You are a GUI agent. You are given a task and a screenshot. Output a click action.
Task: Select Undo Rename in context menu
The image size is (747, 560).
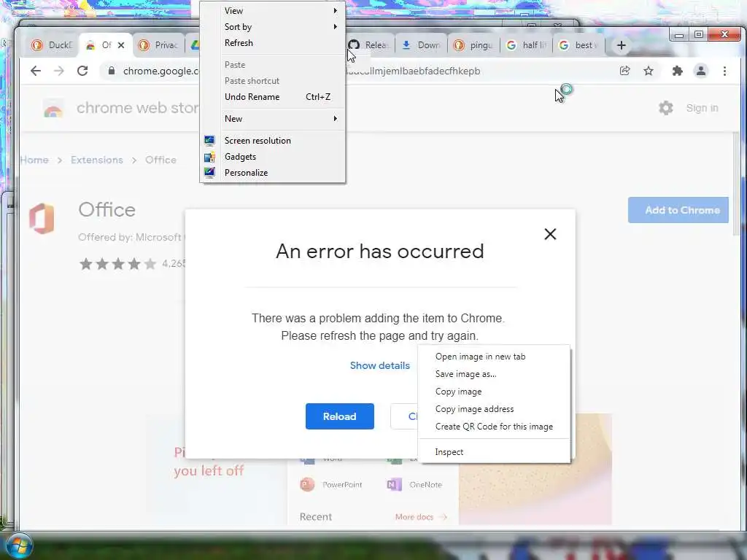(273, 97)
